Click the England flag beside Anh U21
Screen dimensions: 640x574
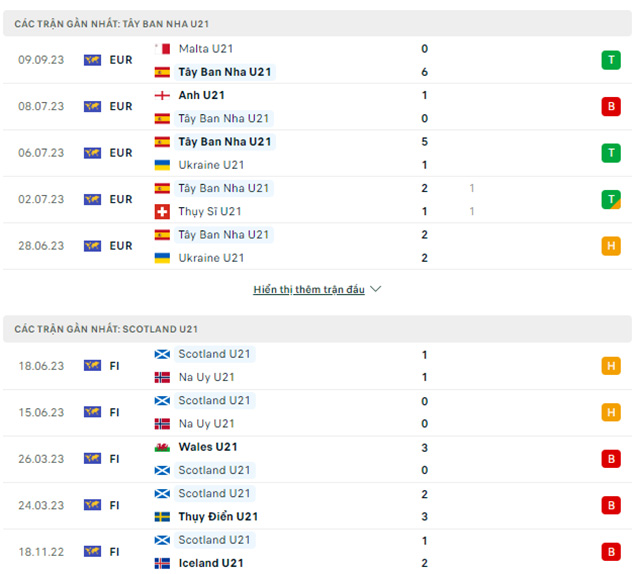pyautogui.click(x=162, y=95)
